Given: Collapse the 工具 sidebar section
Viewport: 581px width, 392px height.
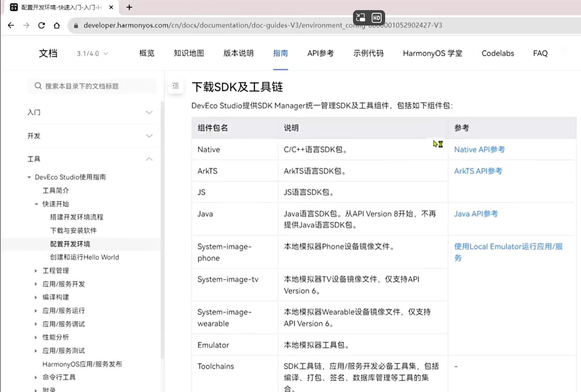Looking at the screenshot, I should (149, 159).
